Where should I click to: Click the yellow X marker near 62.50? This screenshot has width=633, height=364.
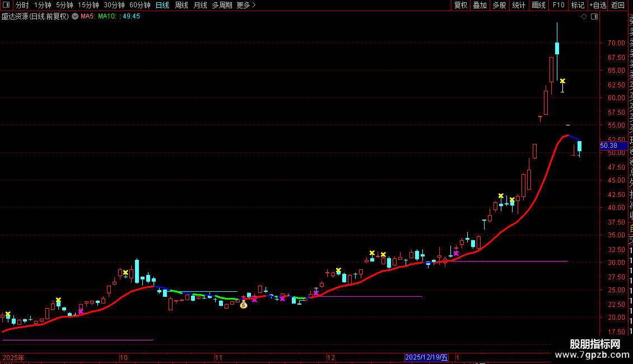pos(562,81)
